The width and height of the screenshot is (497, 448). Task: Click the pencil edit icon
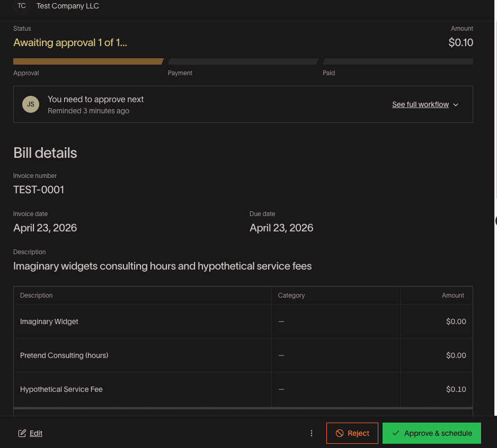coord(22,433)
